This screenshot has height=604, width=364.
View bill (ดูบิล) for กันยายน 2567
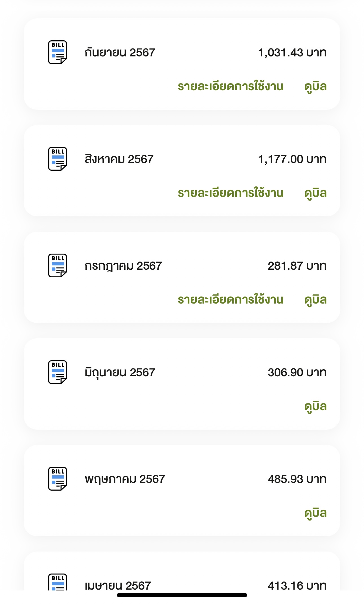click(x=315, y=86)
